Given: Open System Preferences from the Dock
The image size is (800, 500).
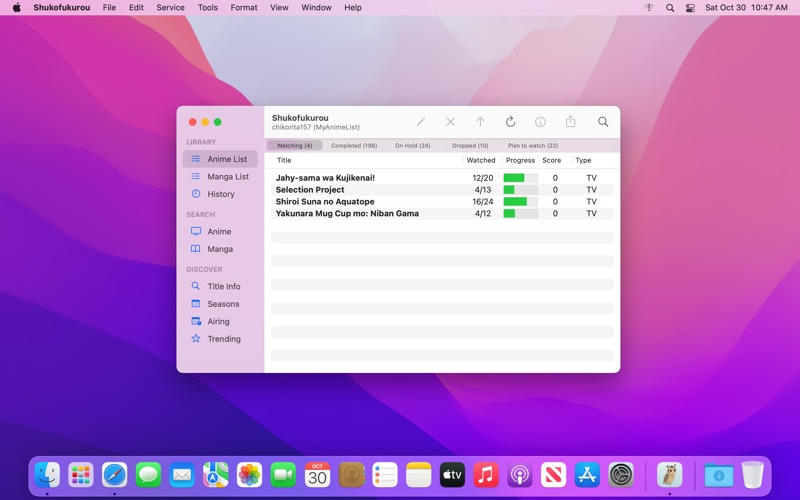Looking at the screenshot, I should click(x=621, y=475).
